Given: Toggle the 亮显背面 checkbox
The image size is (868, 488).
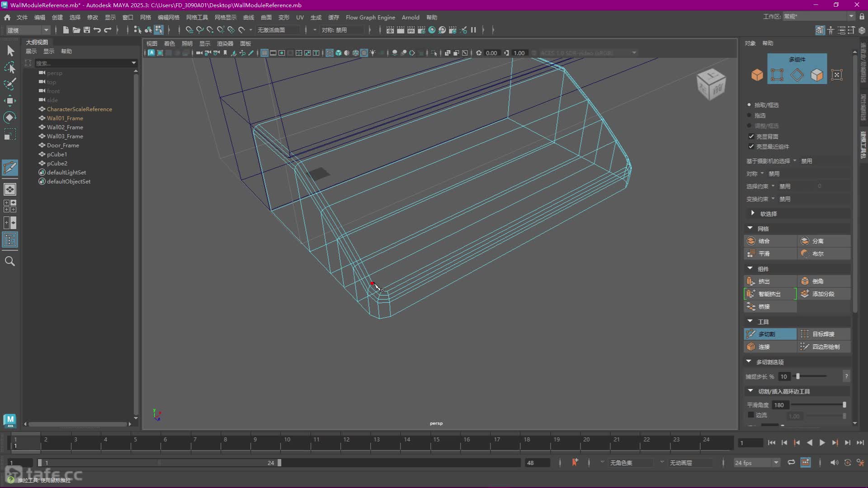Looking at the screenshot, I should (751, 136).
